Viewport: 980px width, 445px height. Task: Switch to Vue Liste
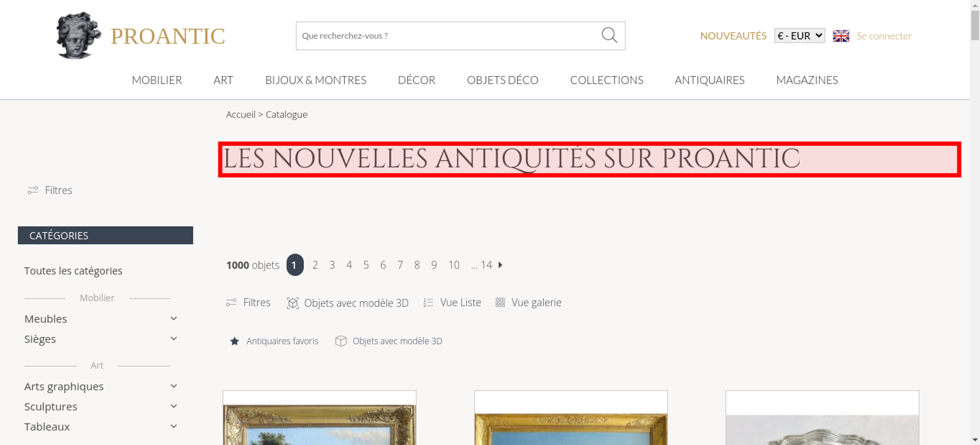tap(452, 302)
